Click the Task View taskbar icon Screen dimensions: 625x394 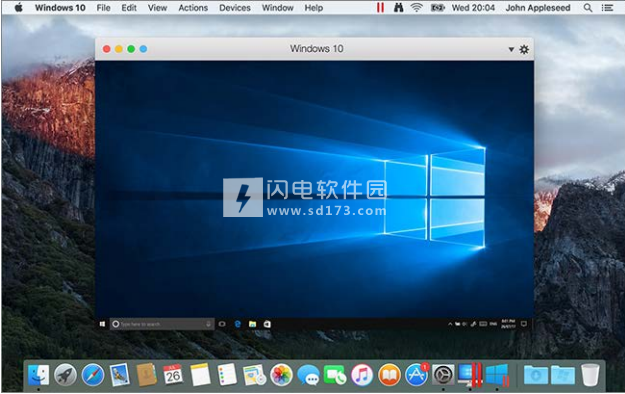tap(222, 324)
